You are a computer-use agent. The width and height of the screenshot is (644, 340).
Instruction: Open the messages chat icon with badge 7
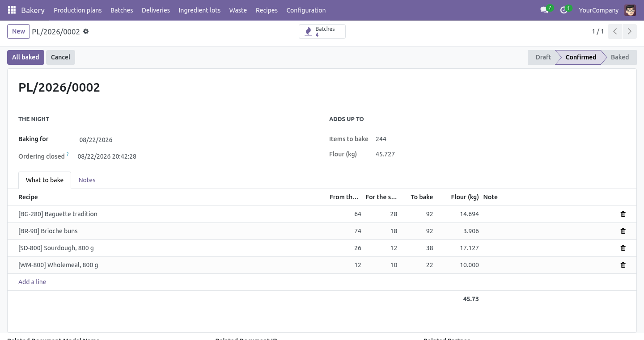[544, 10]
